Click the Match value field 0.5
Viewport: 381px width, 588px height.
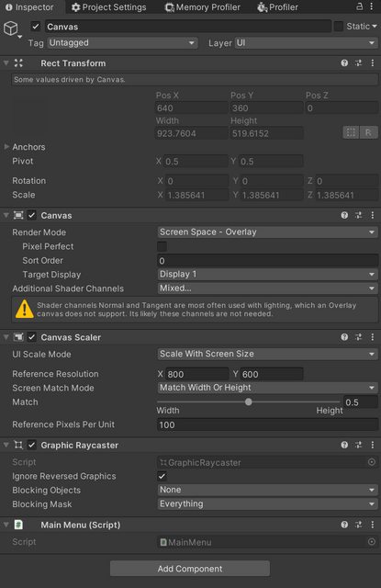click(x=360, y=402)
